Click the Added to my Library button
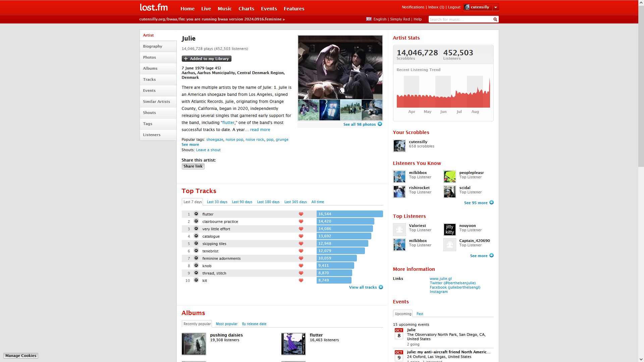The image size is (644, 362). point(206,59)
